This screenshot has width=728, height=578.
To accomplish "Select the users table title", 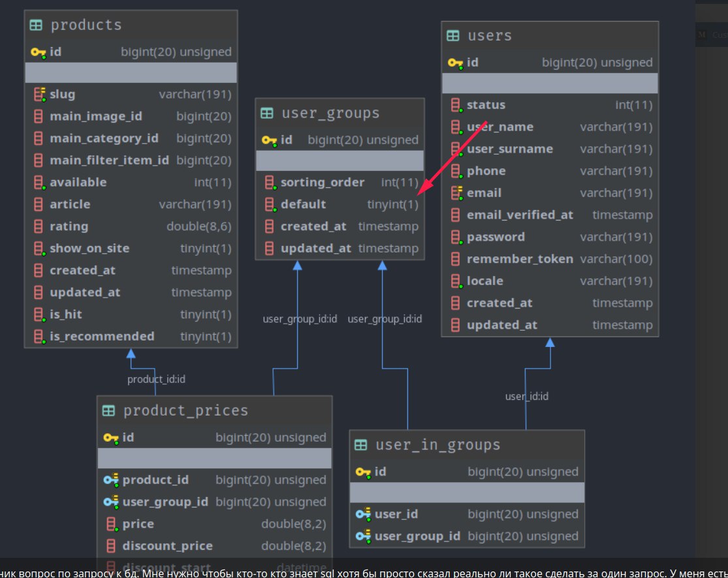I will point(489,36).
